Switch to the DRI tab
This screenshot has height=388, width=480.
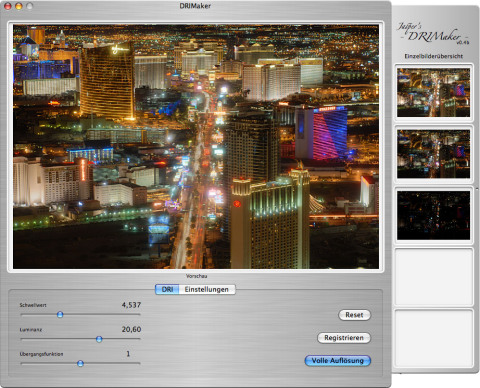tap(167, 289)
